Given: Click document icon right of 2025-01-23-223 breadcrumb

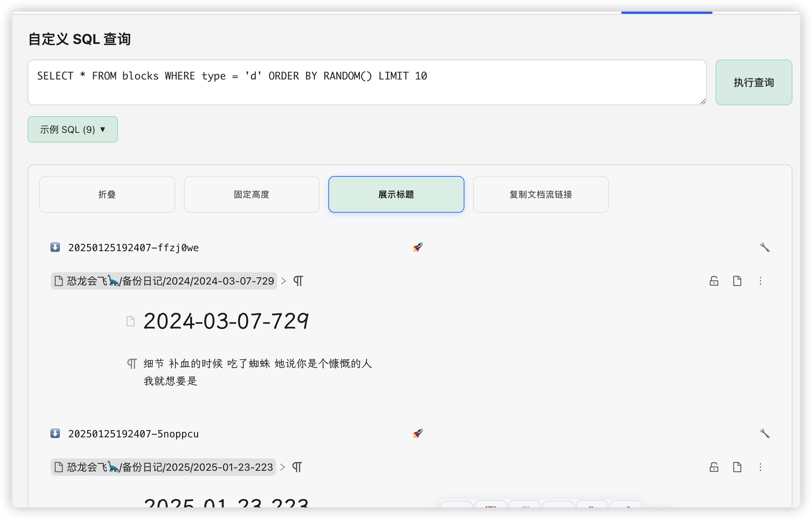Looking at the screenshot, I should 737,467.
